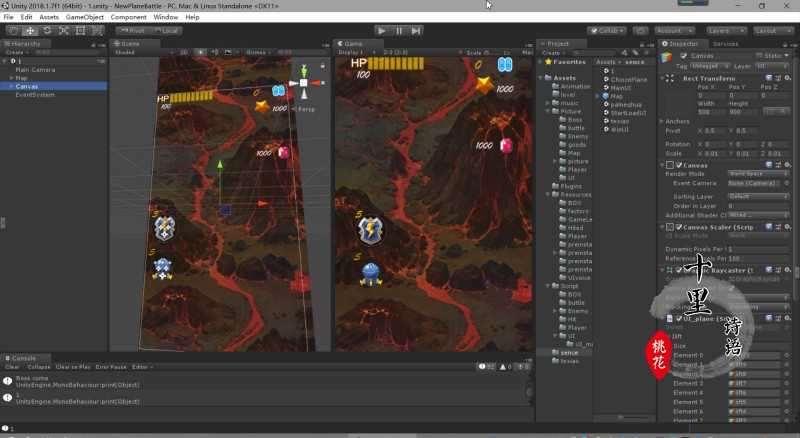Open the Gizmos dropdown in Scene view
This screenshot has width=800, height=438.
[x=258, y=52]
